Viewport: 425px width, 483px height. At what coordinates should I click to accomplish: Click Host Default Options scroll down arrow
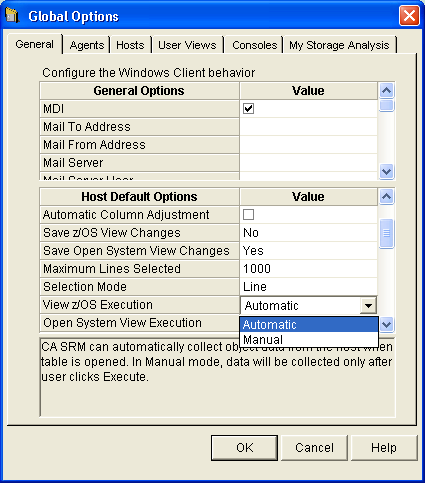[386, 324]
